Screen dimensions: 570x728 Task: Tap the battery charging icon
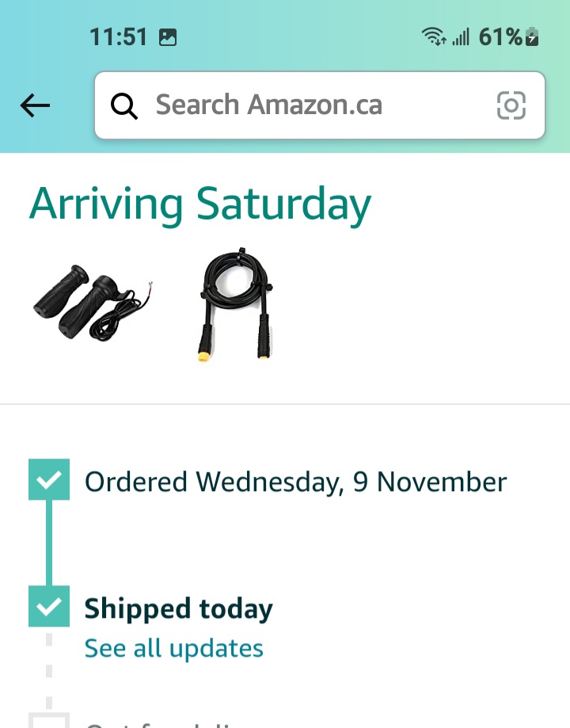click(533, 36)
